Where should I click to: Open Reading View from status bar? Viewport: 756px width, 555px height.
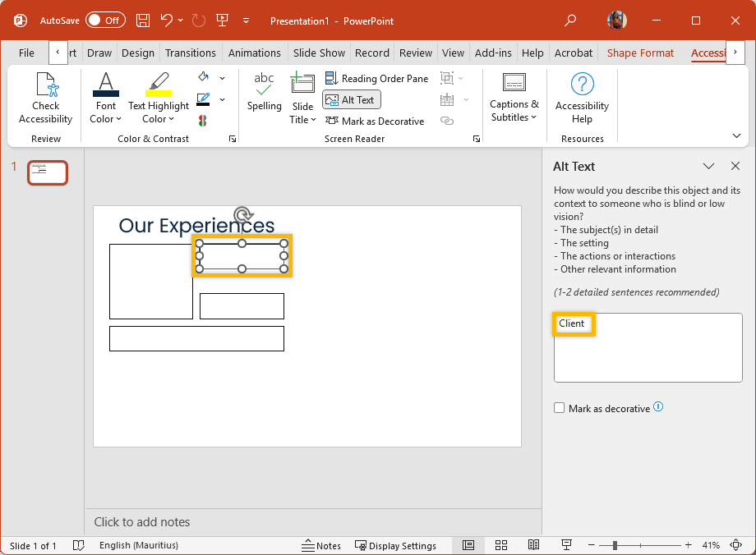click(x=533, y=545)
